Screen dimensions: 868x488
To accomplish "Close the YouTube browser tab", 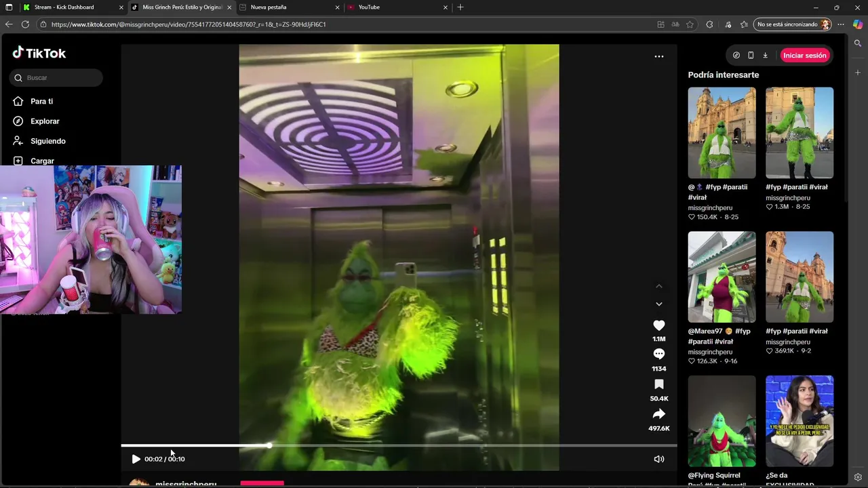I will [x=446, y=7].
